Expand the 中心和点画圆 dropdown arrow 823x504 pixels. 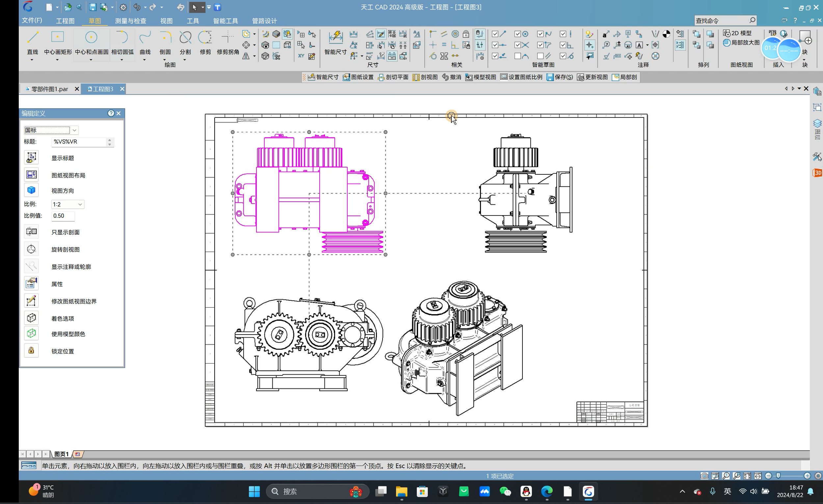pyautogui.click(x=91, y=60)
